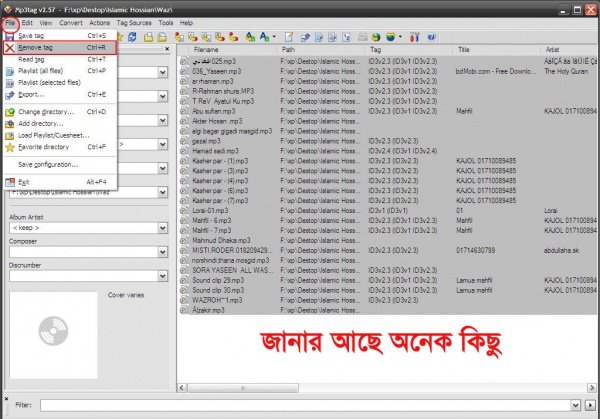Screen dimensions: 600x419
Task: Expand the Album Artist combo box
Action: [x=163, y=228]
